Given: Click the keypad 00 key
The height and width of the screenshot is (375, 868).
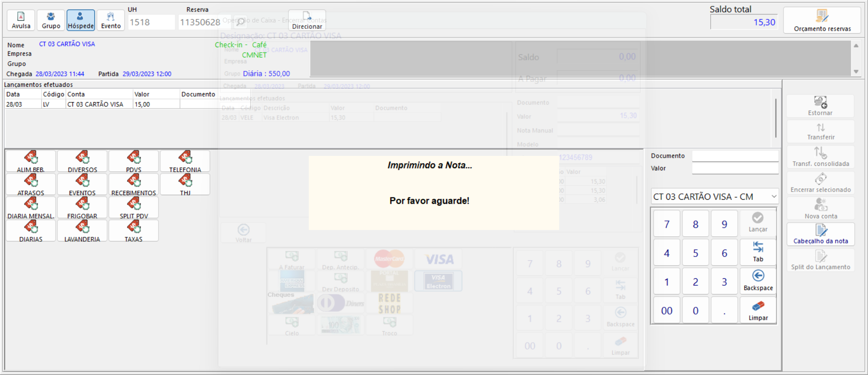Looking at the screenshot, I should pos(667,310).
